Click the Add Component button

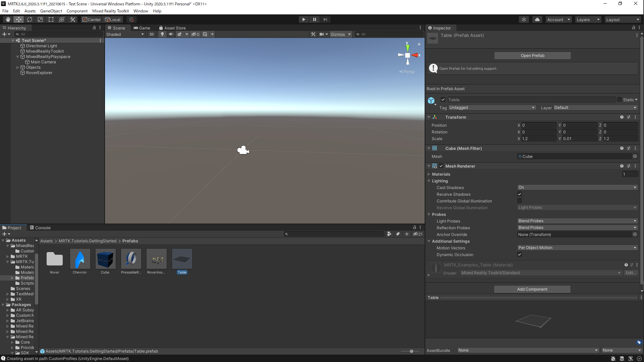pyautogui.click(x=532, y=289)
